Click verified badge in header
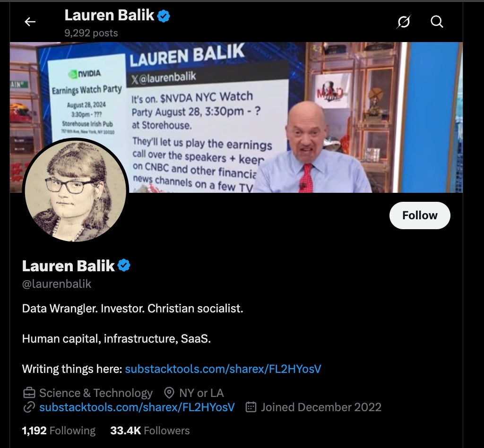 click(x=164, y=16)
